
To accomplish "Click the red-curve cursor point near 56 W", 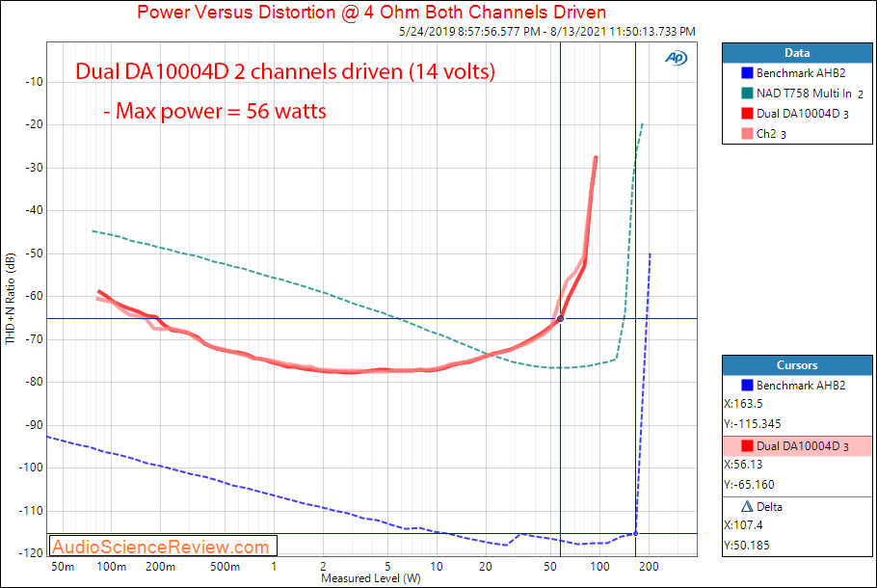I will (x=561, y=319).
